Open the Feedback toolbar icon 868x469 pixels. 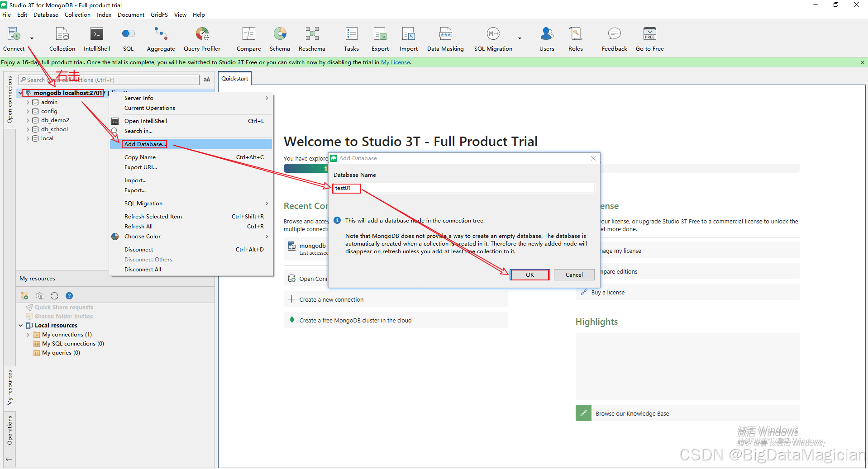[615, 39]
